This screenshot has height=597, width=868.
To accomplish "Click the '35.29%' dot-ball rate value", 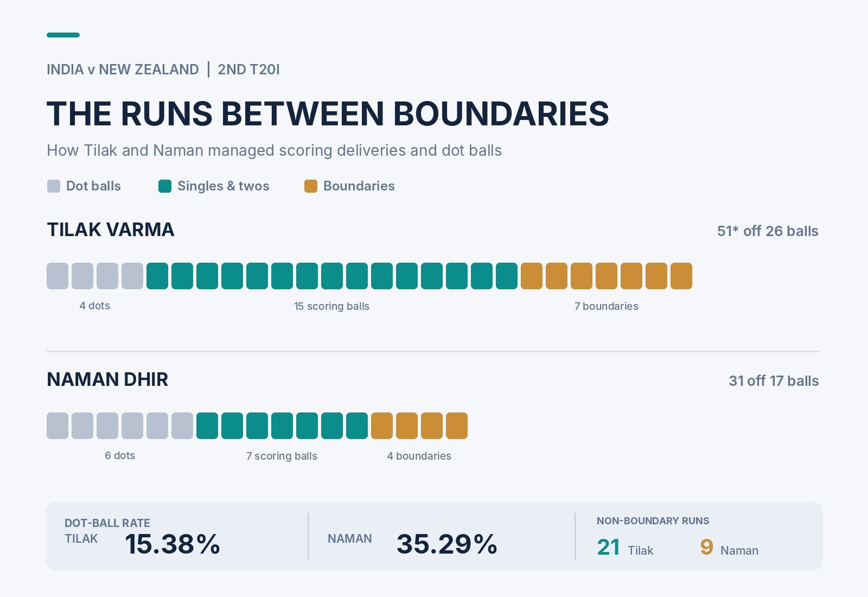I will (447, 544).
